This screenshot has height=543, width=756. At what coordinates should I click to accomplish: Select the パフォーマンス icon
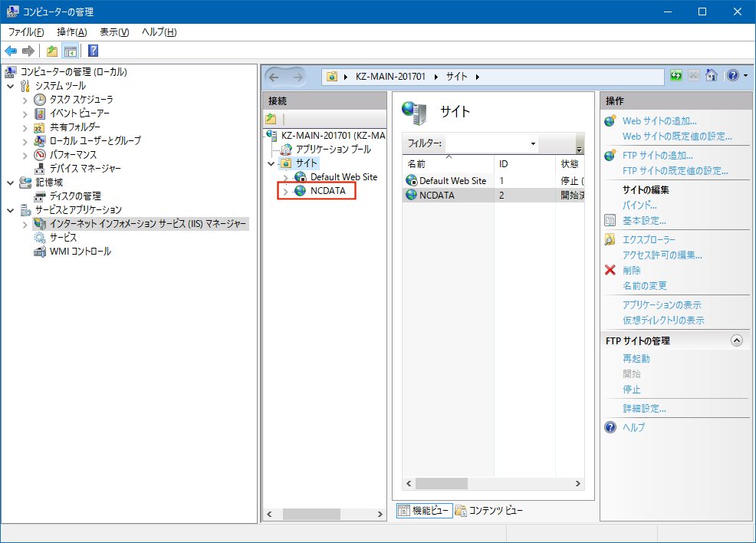click(x=40, y=155)
